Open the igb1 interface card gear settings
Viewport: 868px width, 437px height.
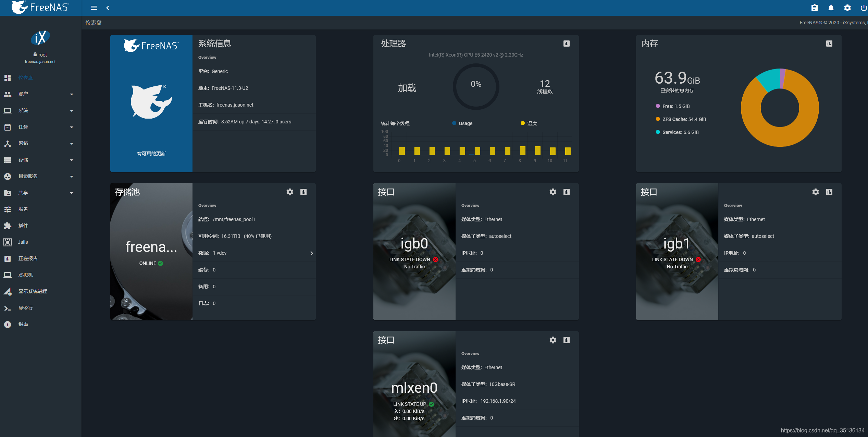click(x=816, y=192)
